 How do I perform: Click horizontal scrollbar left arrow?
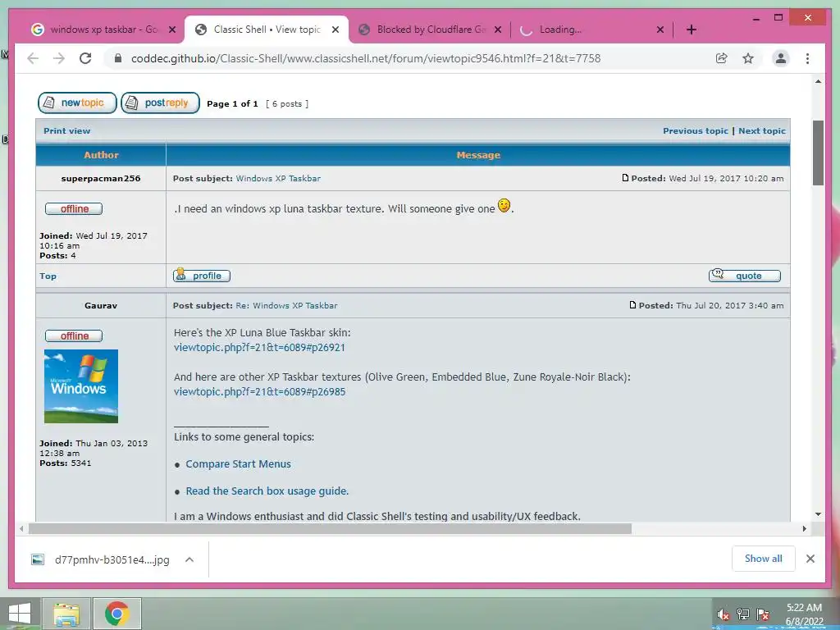click(21, 529)
